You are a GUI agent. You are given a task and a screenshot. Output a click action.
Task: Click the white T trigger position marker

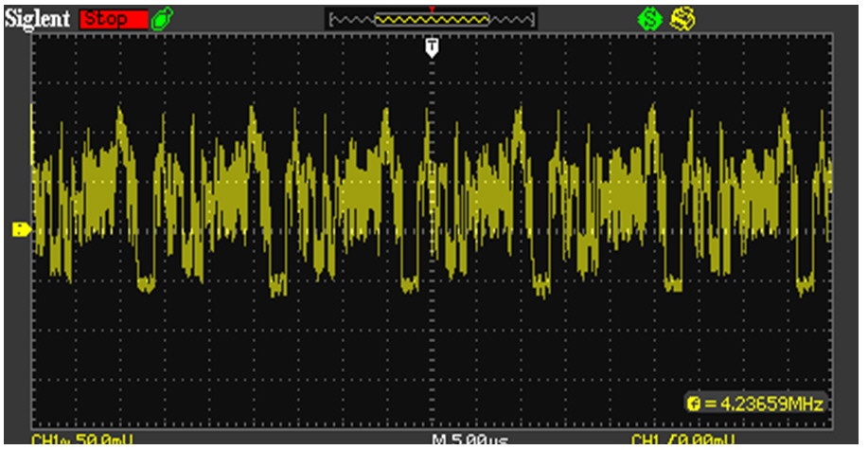point(433,47)
